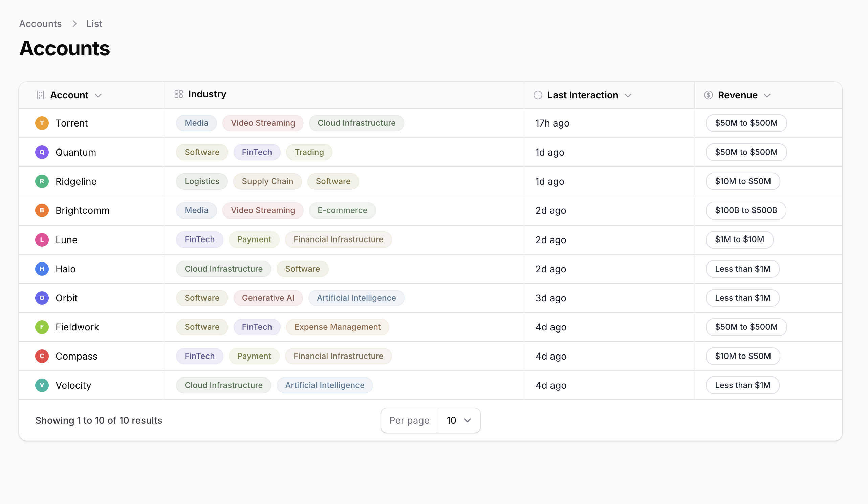
Task: Open the Last Interaction sort chevron
Action: coord(628,95)
